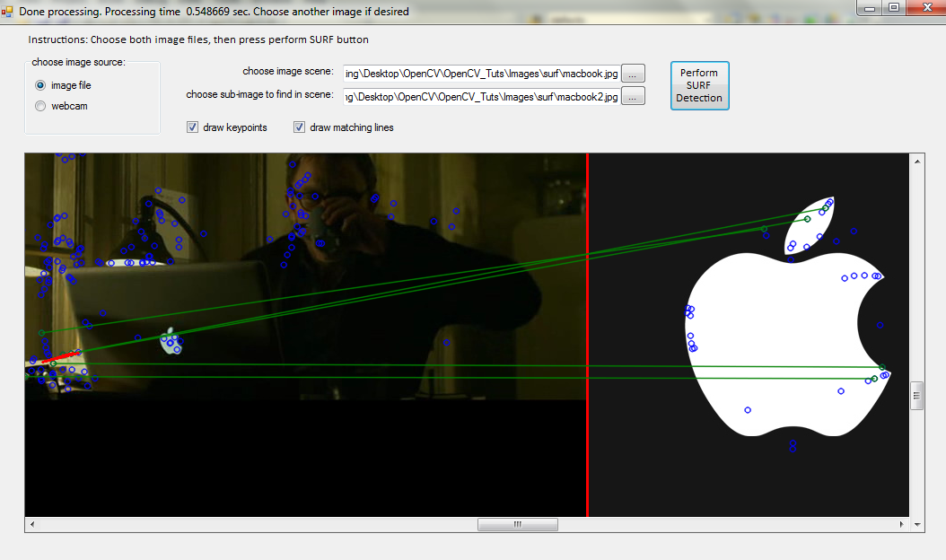Browse for the sub-image to find in scene

click(x=633, y=95)
